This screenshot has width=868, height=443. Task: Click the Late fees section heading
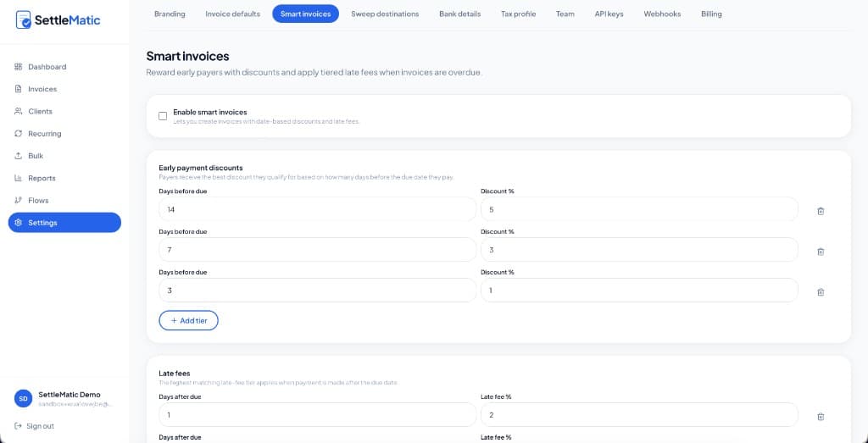tap(175, 374)
